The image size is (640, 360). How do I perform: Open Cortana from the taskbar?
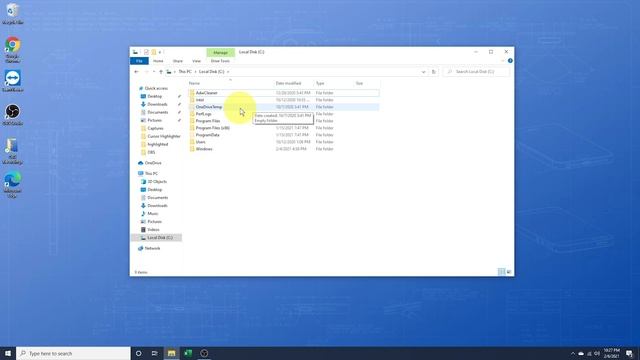138,353
